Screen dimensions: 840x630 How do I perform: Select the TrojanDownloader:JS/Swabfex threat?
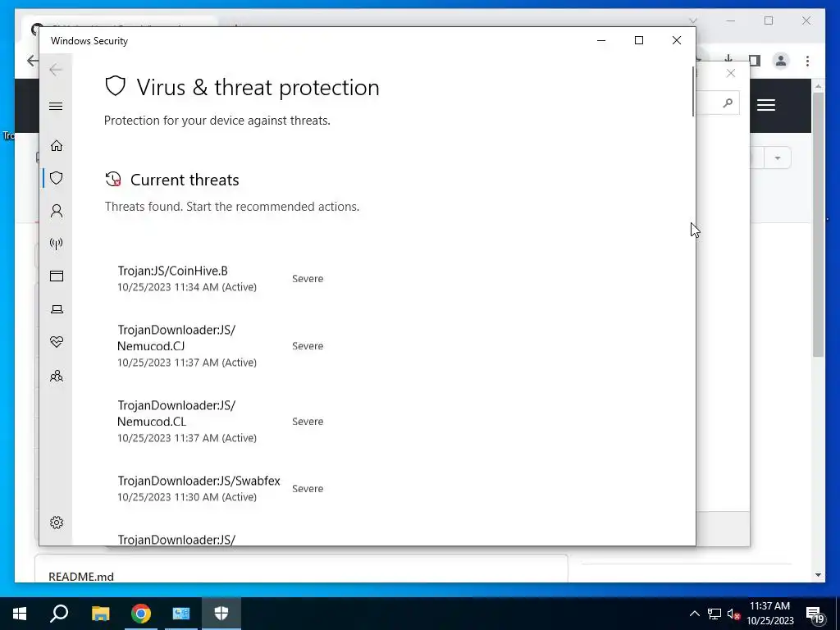pos(220,489)
